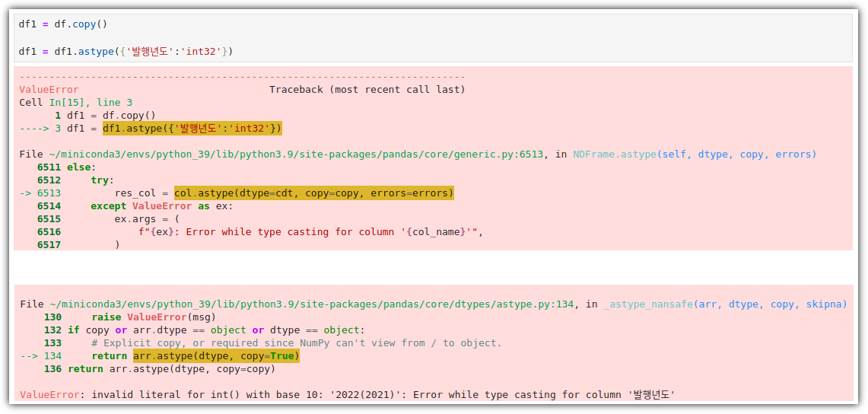This screenshot has height=414, width=868.
Task: Click the "Cell In[15], line 3" reference
Action: tap(76, 103)
